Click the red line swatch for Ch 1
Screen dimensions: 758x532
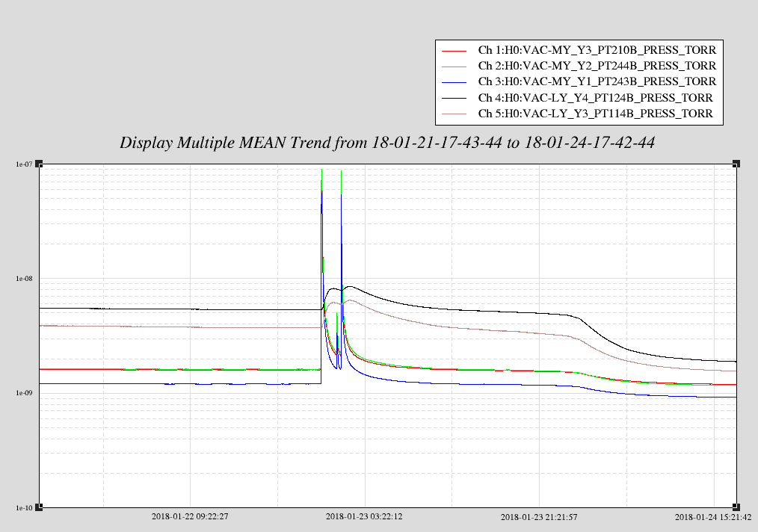click(x=455, y=51)
